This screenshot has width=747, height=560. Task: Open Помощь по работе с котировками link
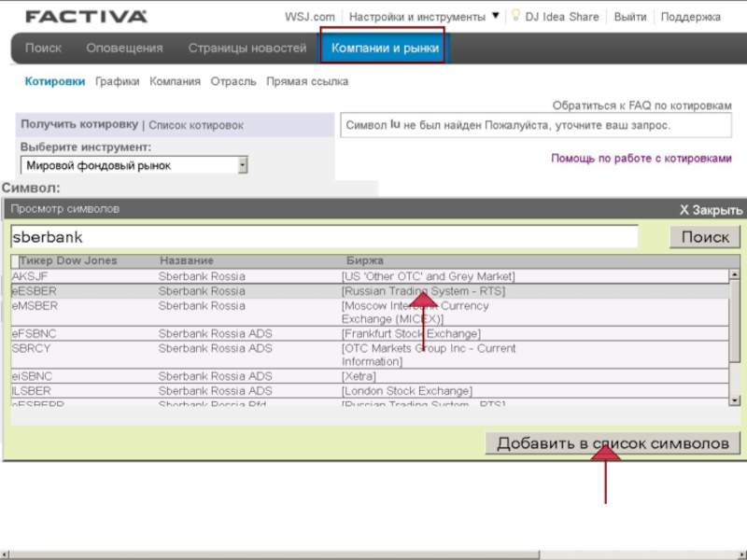click(x=641, y=159)
